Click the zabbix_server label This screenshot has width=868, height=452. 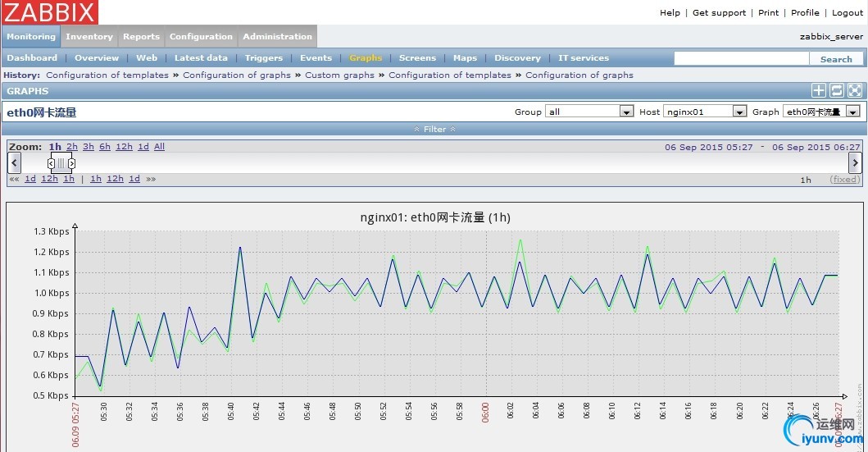coord(831,37)
